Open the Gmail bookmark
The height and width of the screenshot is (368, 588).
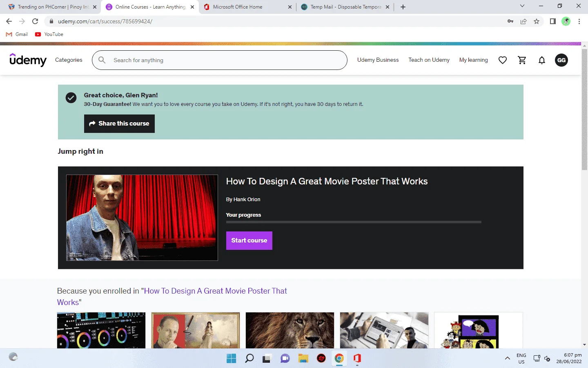tap(17, 34)
